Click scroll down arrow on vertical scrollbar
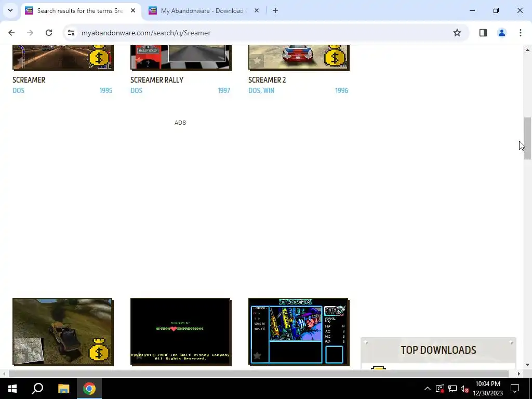Screen dimensions: 532x399 (x=527, y=365)
